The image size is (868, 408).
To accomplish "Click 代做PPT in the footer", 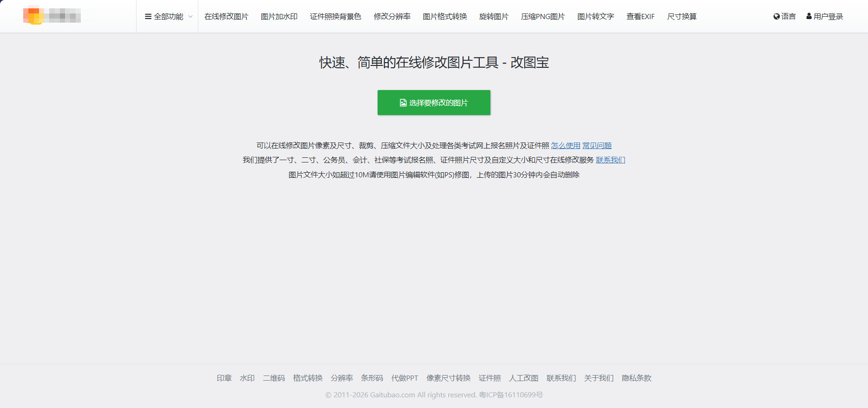I will pyautogui.click(x=405, y=378).
